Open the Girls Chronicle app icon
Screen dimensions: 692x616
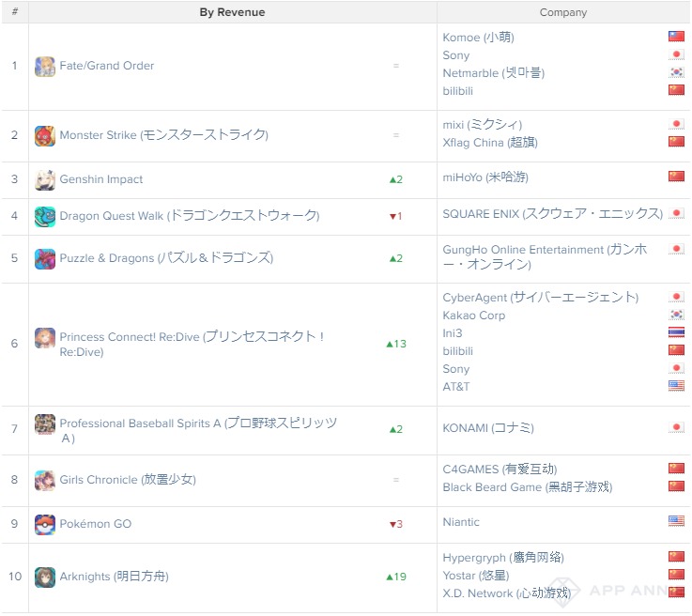[45, 480]
